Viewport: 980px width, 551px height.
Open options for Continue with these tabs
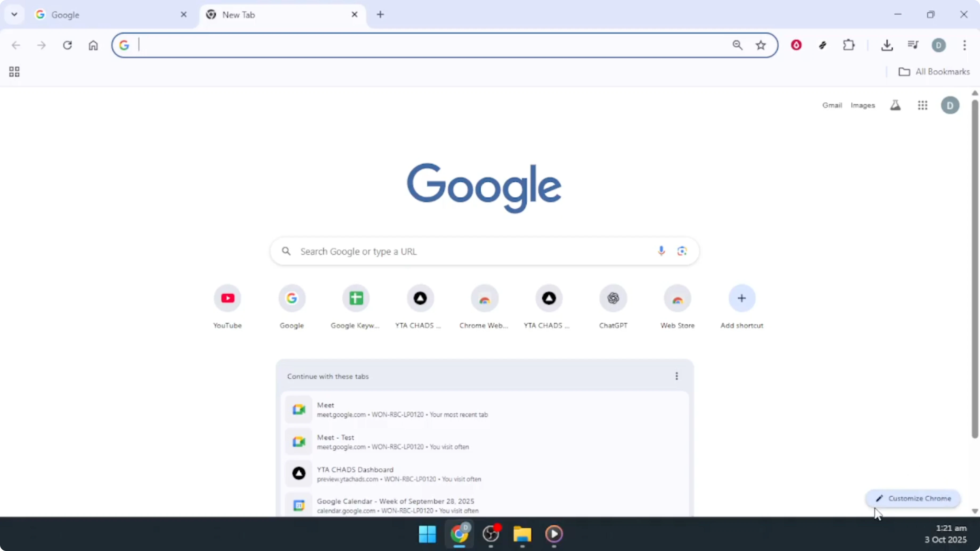[x=676, y=376]
